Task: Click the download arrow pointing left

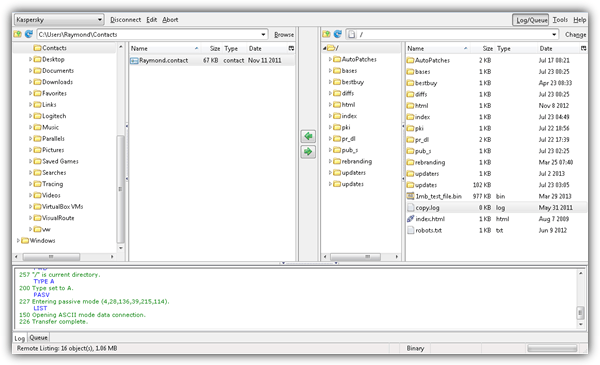Action: coord(308,136)
